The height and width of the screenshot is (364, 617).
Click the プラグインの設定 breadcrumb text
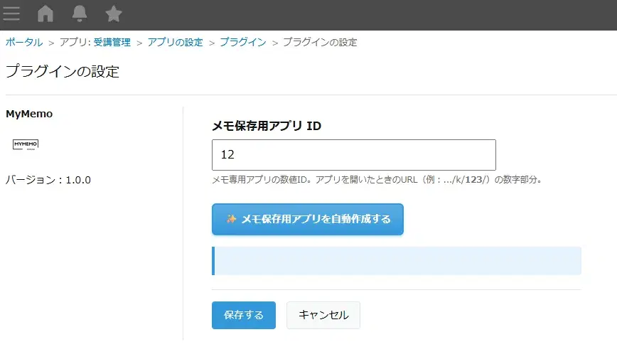(x=320, y=42)
